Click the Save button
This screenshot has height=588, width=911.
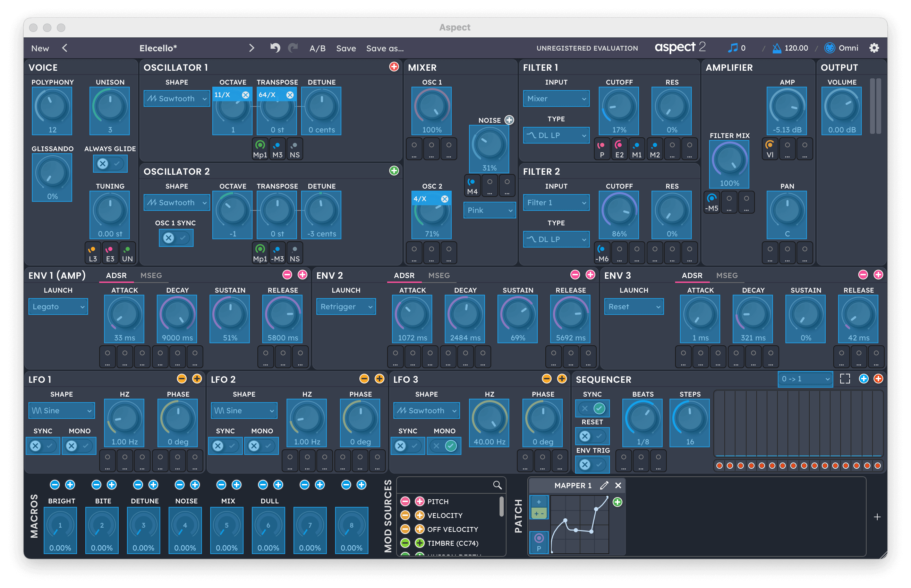[346, 48]
